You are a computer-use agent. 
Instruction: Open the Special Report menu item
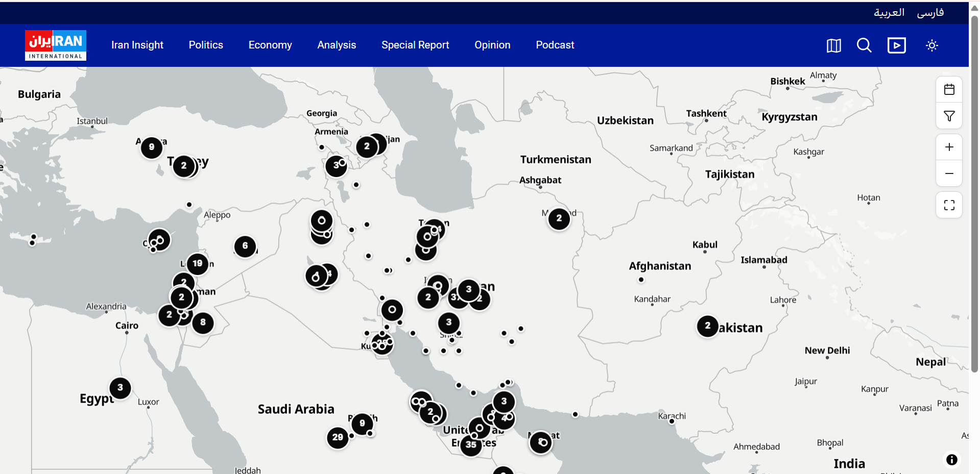(x=415, y=45)
